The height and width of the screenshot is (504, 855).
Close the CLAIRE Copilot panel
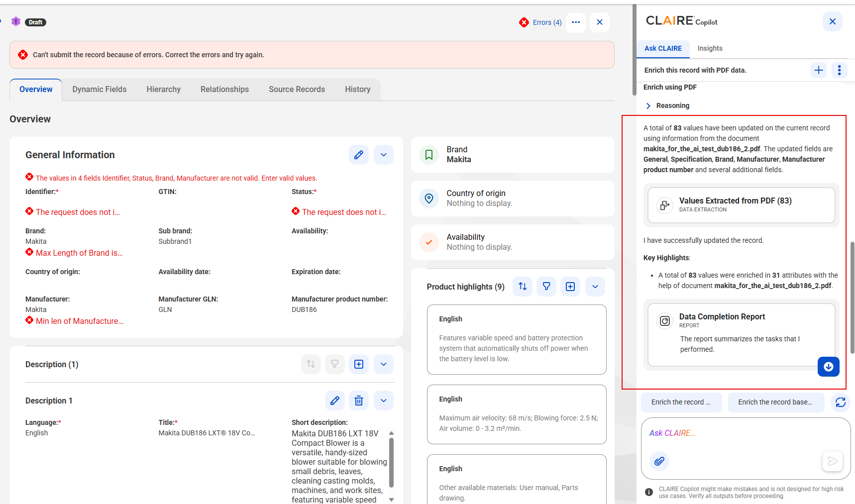[x=833, y=21]
